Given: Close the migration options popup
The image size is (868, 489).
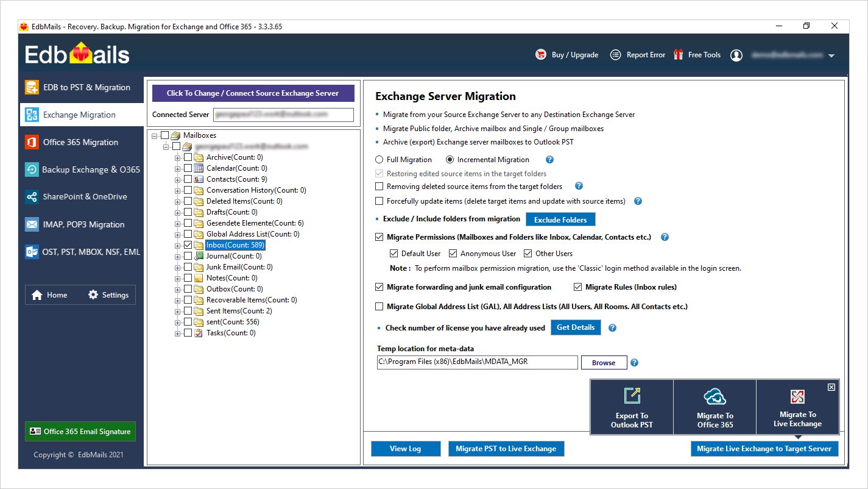Looking at the screenshot, I should [831, 387].
